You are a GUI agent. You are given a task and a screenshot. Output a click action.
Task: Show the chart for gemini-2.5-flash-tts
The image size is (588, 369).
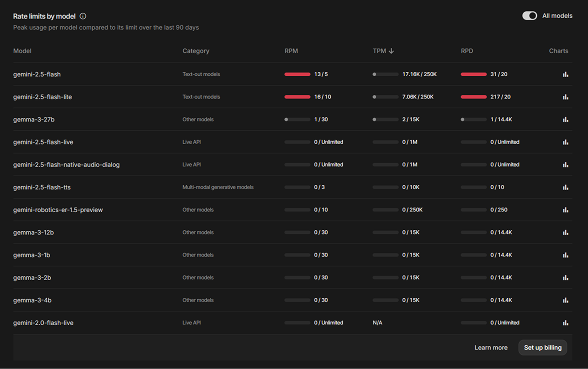pyautogui.click(x=565, y=187)
